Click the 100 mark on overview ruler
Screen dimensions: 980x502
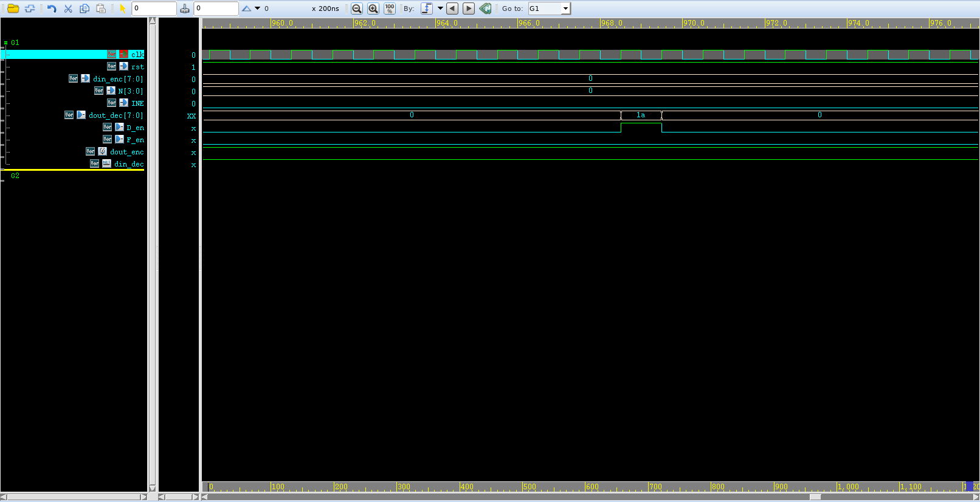point(278,487)
